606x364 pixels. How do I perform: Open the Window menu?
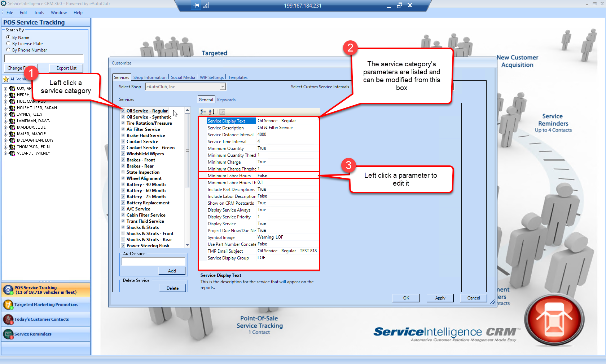(59, 13)
